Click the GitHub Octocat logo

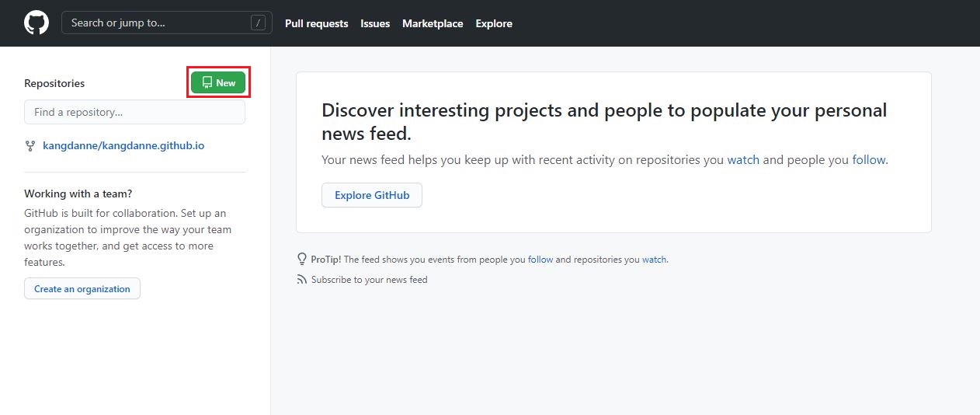[x=36, y=23]
